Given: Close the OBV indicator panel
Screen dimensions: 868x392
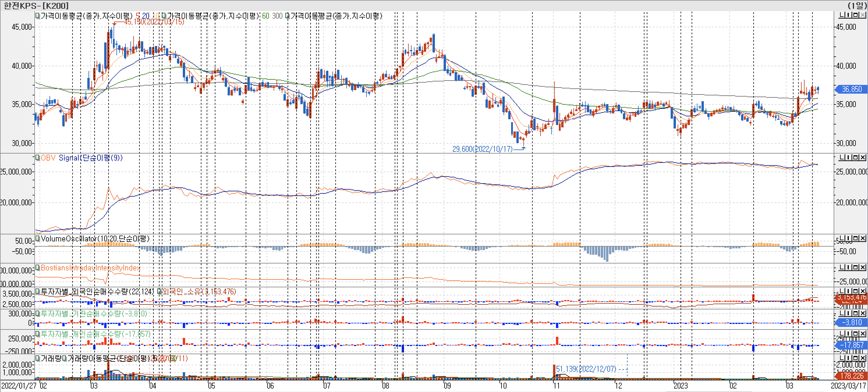Looking at the screenshot, I should point(862,158).
